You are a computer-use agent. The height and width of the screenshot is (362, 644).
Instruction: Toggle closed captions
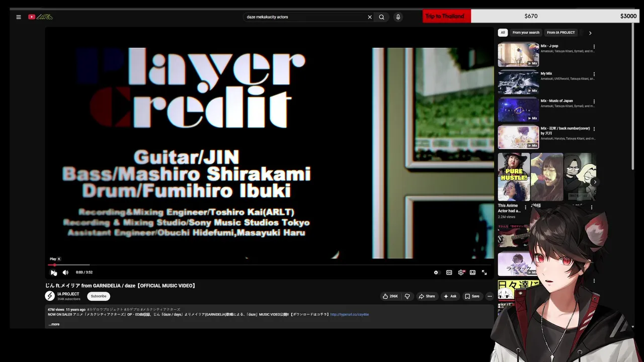click(449, 273)
